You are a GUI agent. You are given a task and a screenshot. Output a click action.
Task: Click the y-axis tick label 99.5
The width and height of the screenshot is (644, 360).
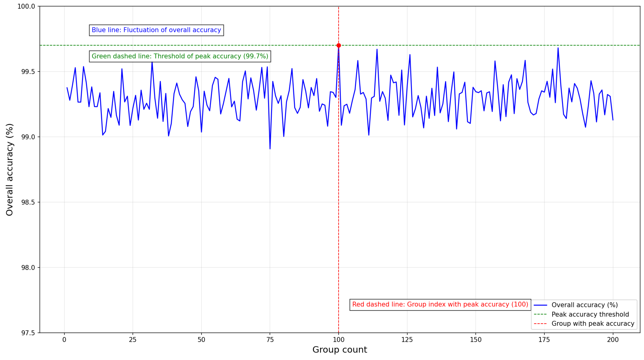[28, 72]
